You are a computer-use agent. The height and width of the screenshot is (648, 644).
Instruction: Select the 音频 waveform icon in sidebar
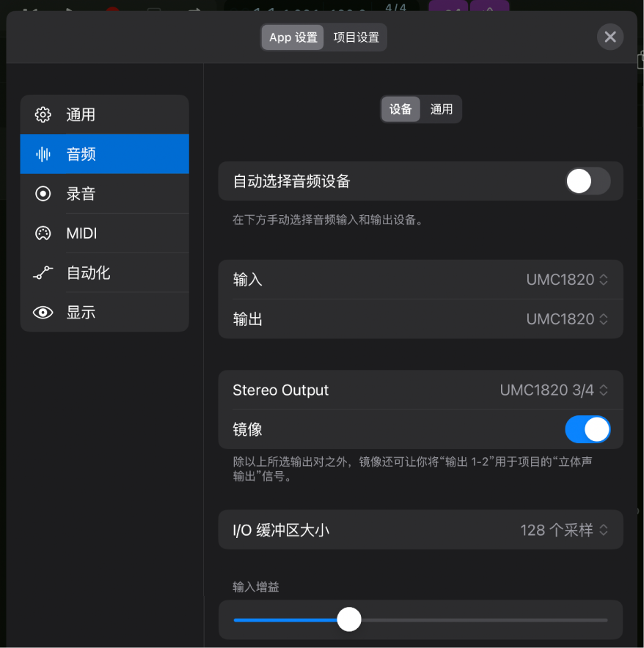pyautogui.click(x=43, y=153)
